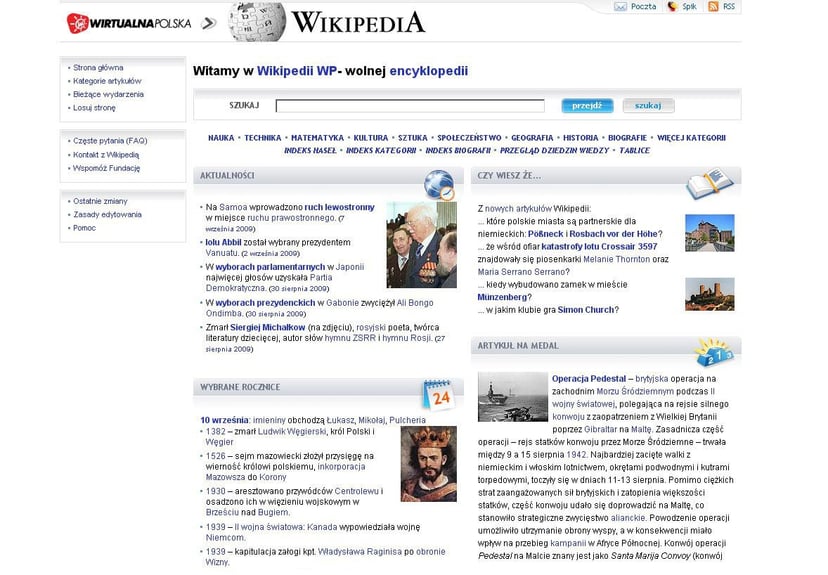Image resolution: width=828 pixels, height=575 pixels.
Task: Open Częste pytania (FAQ) link
Action: pyautogui.click(x=110, y=141)
